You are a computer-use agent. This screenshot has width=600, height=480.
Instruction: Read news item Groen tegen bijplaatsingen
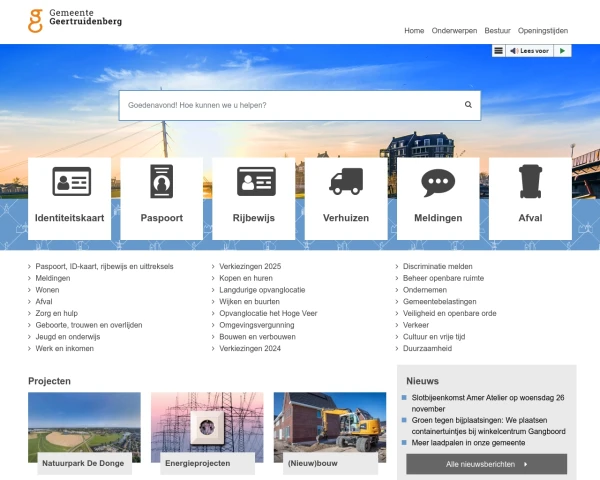coord(488,426)
